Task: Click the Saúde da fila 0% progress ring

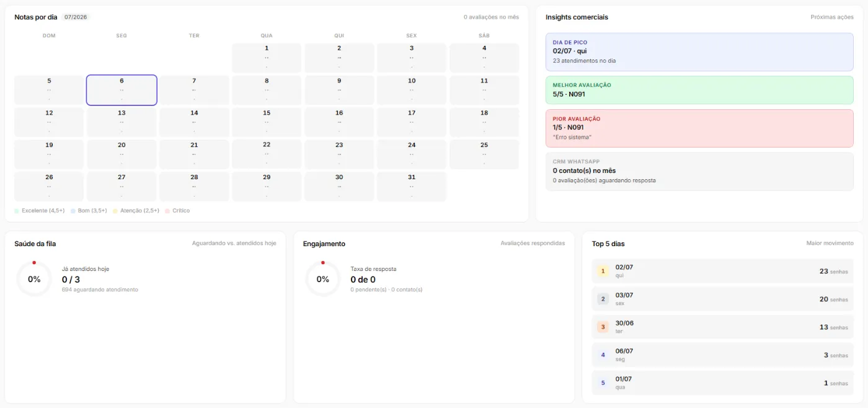Action: (x=34, y=279)
